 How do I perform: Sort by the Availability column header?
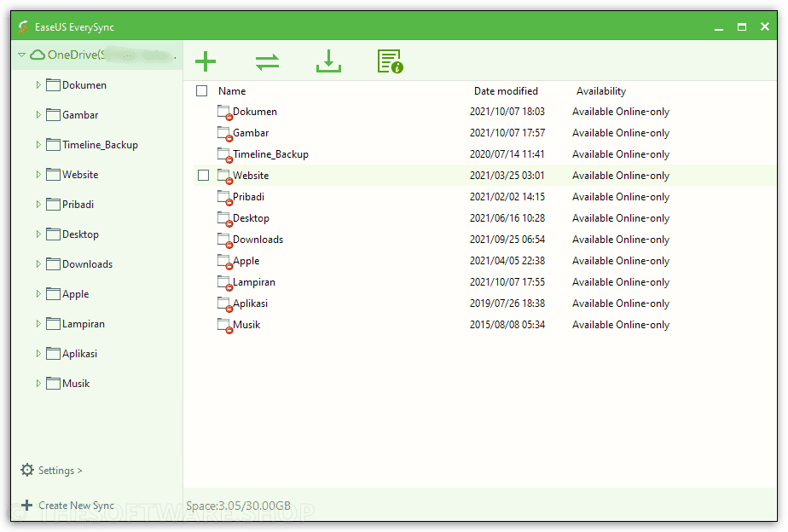pos(601,91)
